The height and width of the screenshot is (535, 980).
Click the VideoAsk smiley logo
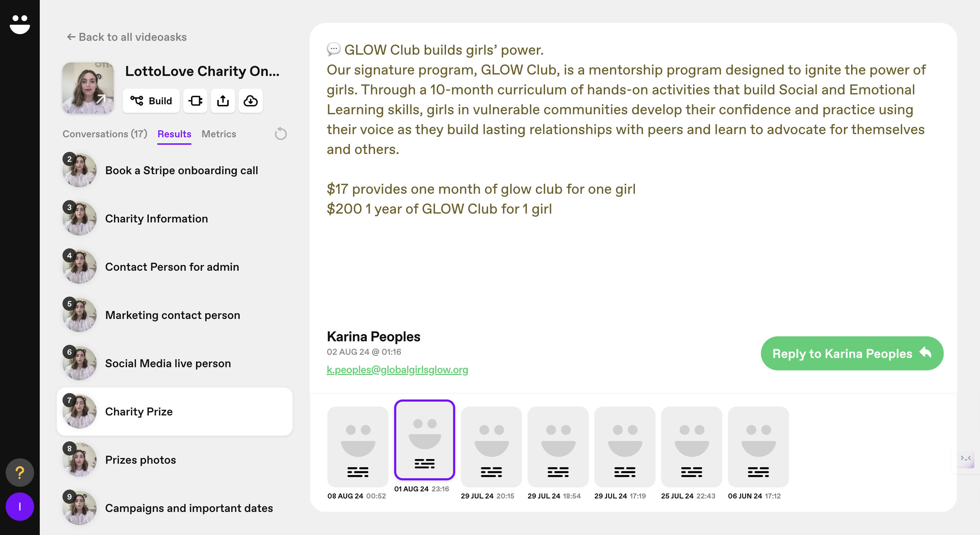click(20, 24)
